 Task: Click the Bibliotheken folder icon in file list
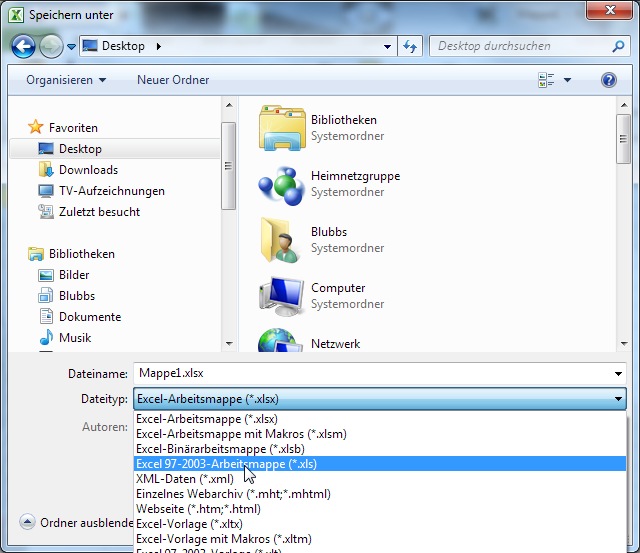click(282, 128)
